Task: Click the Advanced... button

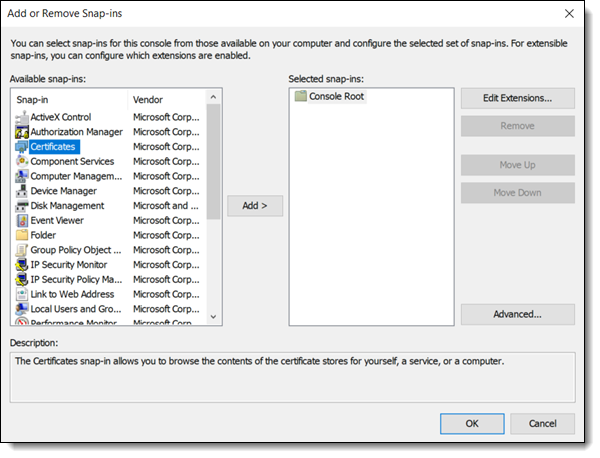Action: [x=517, y=314]
